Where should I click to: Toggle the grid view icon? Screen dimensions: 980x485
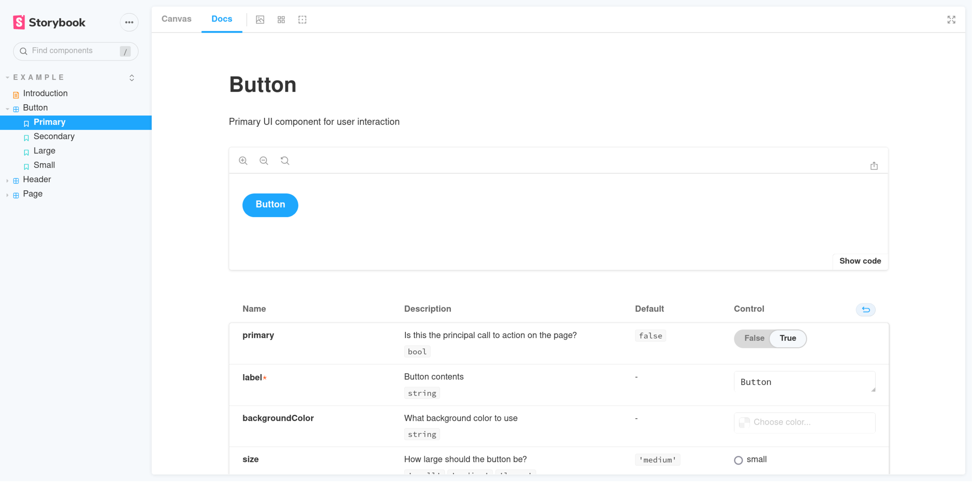281,20
